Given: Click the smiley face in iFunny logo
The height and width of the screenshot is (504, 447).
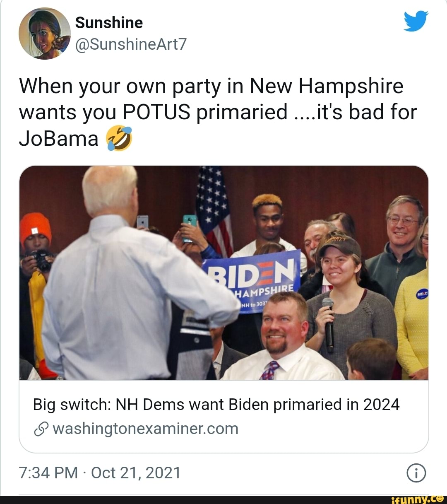Looking at the screenshot, I should pos(440,499).
